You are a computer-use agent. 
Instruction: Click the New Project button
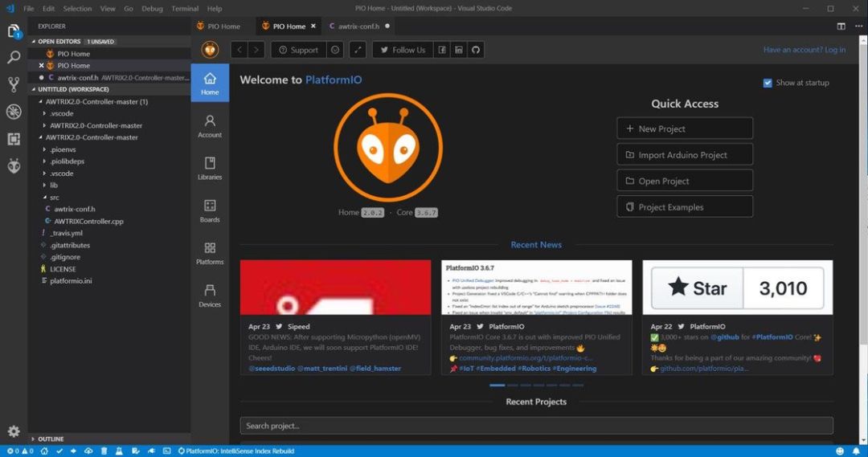(685, 129)
